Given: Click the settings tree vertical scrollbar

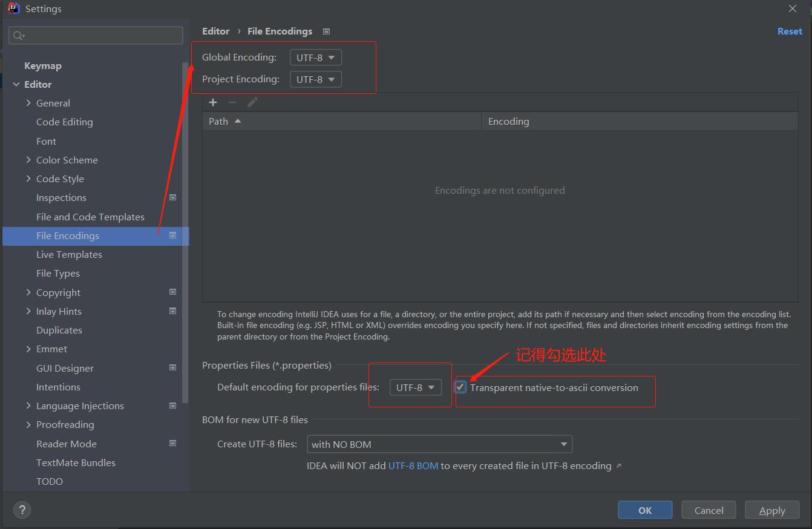Looking at the screenshot, I should coord(185,233).
